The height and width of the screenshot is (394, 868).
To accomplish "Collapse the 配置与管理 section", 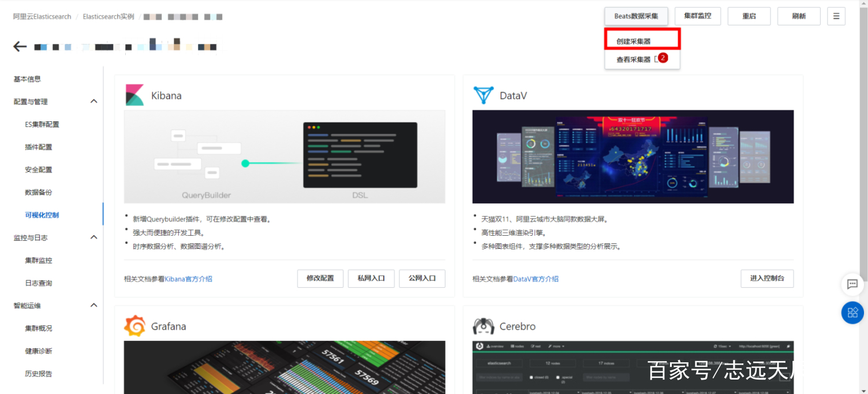I will [94, 102].
